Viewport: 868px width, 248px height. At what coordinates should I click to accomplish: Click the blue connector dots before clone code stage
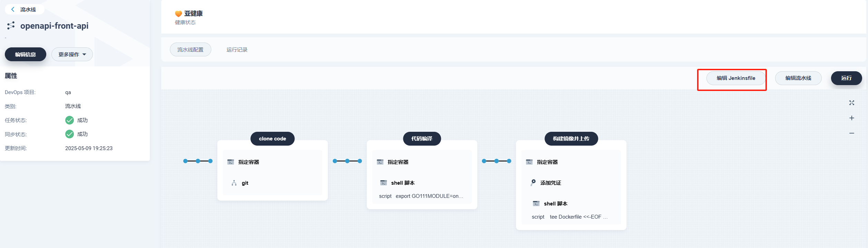click(198, 161)
